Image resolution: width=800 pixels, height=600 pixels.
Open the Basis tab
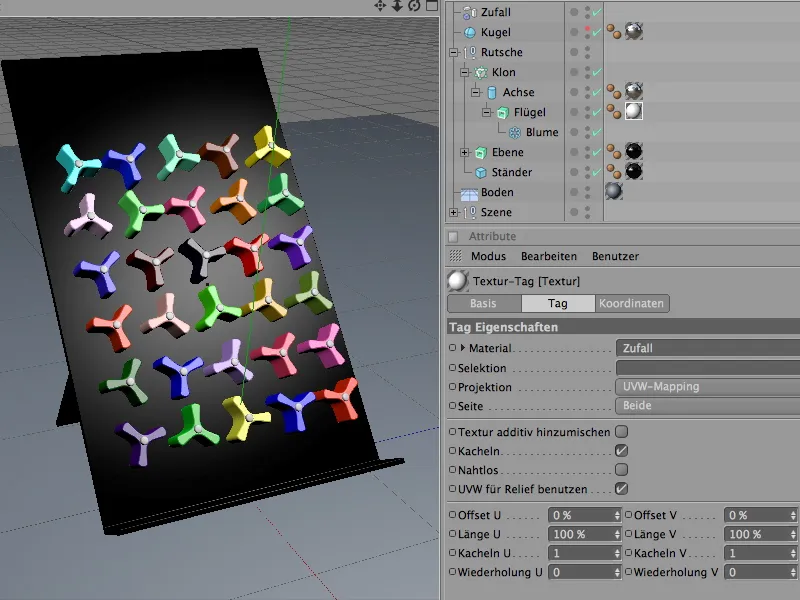pyautogui.click(x=484, y=303)
